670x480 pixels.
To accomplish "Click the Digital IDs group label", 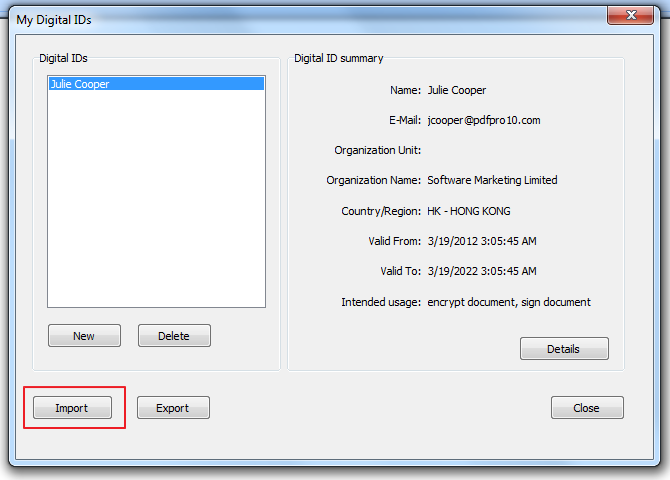I will coord(63,59).
